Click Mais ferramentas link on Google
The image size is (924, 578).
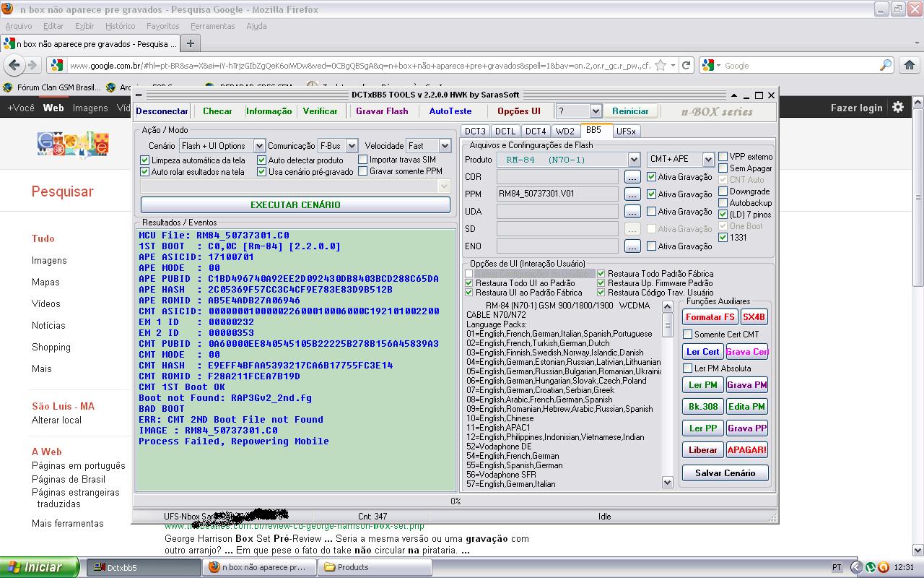tap(68, 523)
